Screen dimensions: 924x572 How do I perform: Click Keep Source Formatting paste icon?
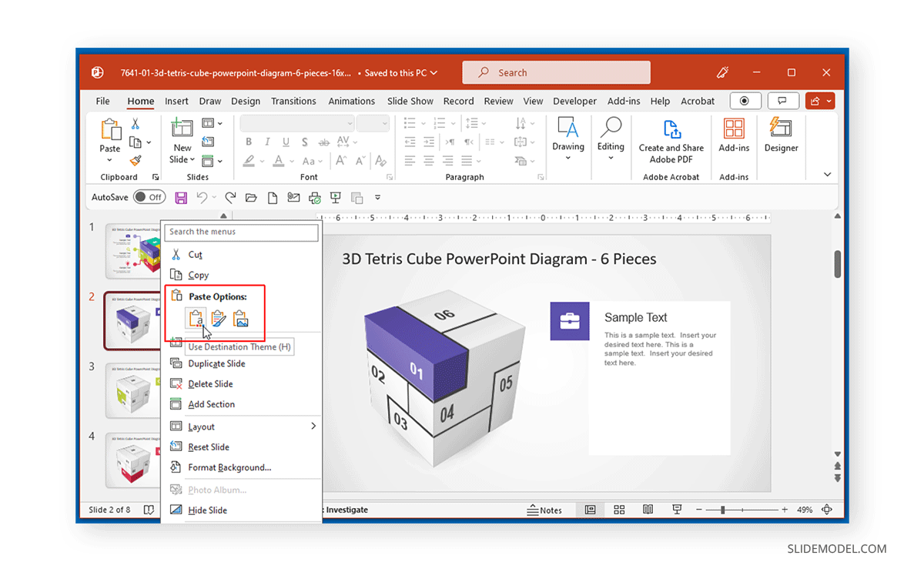point(219,318)
